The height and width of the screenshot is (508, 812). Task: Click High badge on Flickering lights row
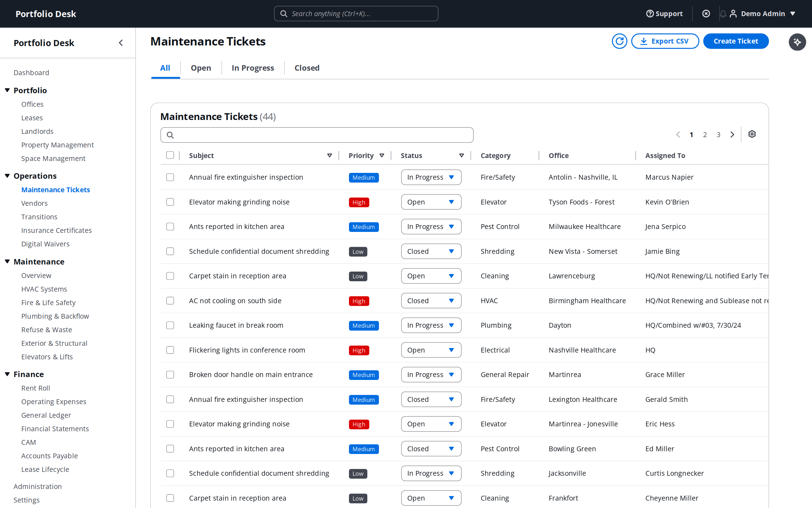pyautogui.click(x=359, y=350)
